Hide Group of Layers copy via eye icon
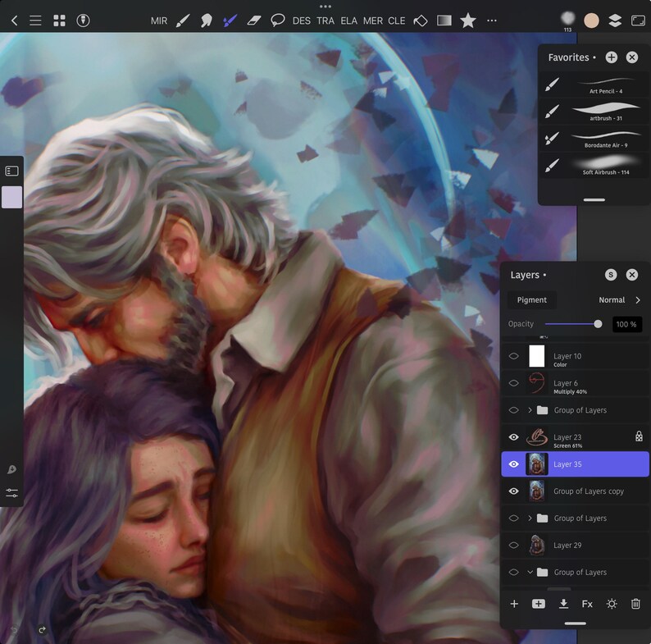The height and width of the screenshot is (644, 651). [513, 491]
